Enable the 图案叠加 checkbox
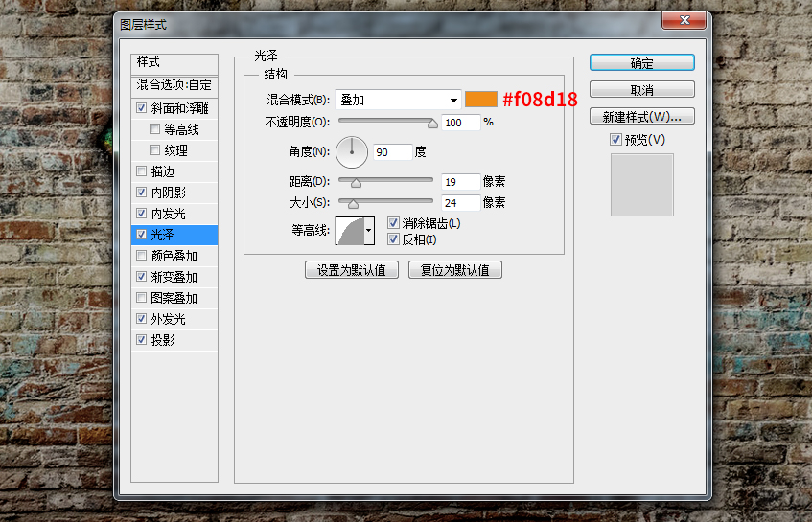Screen dimensions: 812x522 141,298
